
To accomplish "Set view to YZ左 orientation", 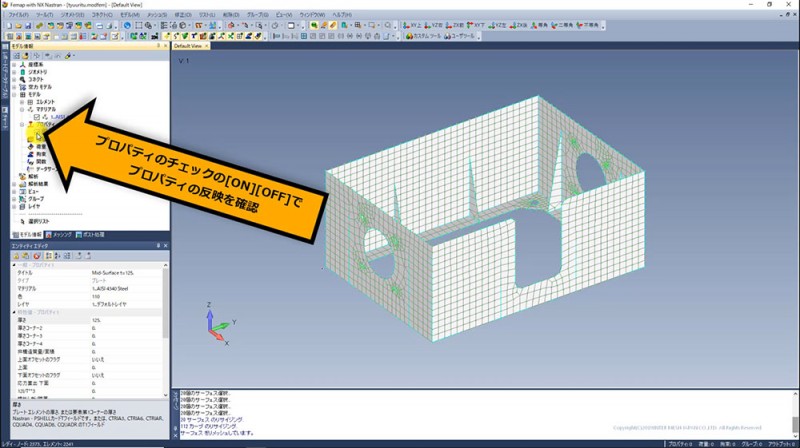I will coord(497,25).
